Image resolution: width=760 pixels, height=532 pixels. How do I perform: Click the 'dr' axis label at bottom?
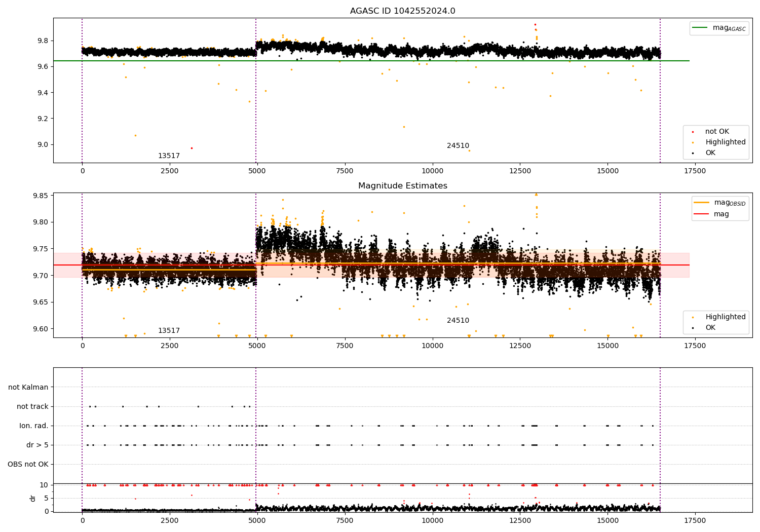coord(33,498)
